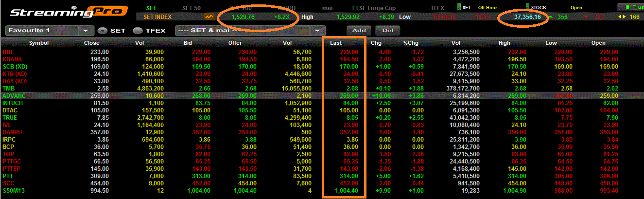
Task: Select the ADVANC symbol row
Action: [322, 96]
